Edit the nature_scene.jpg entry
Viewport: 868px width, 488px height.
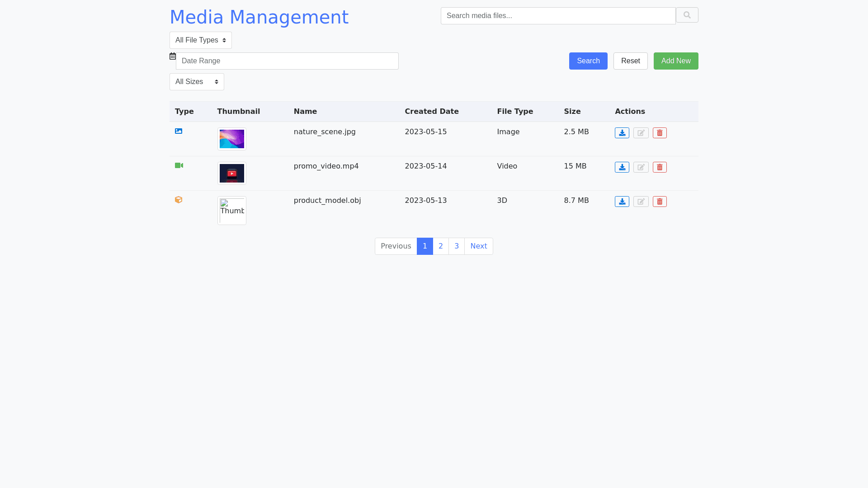click(641, 133)
